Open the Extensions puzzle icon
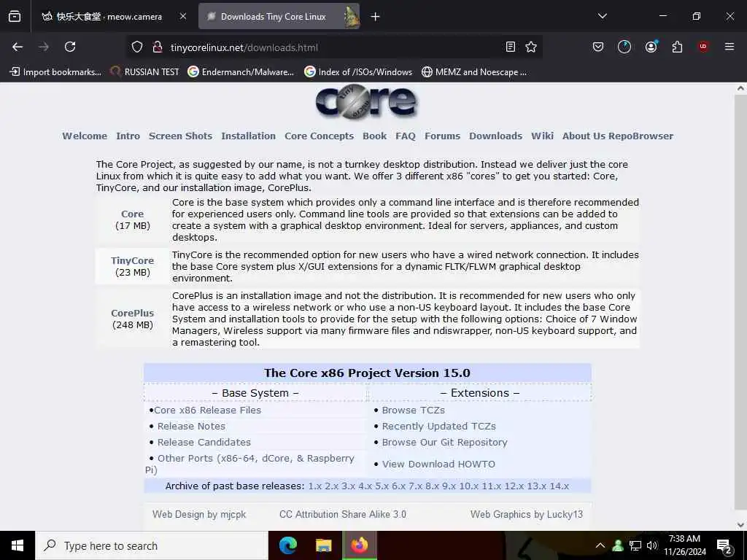The image size is (747, 560). 677,47
